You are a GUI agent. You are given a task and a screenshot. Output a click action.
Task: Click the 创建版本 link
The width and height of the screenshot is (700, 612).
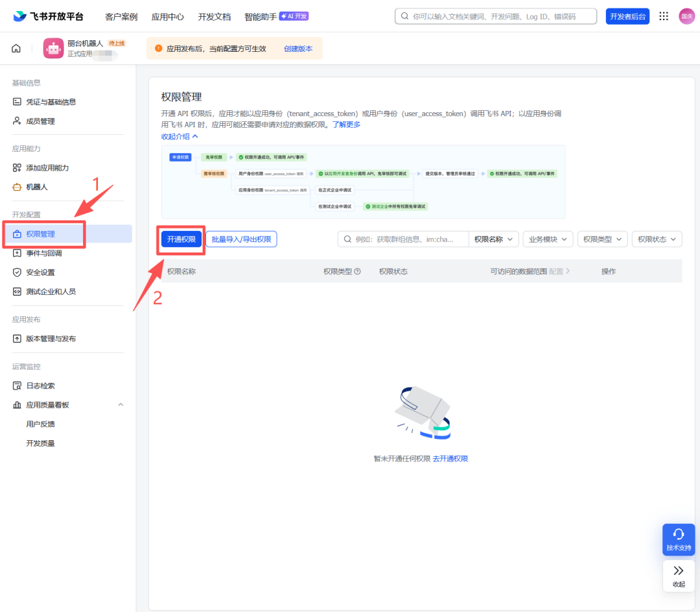[298, 49]
